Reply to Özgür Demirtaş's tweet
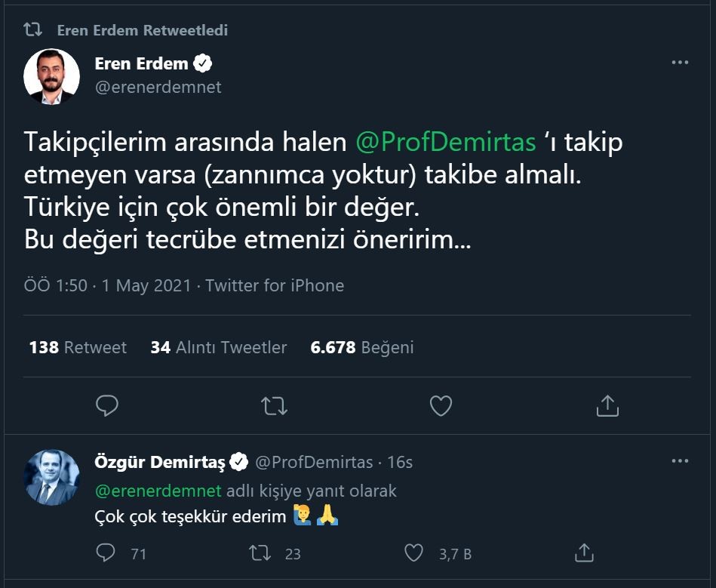 pos(106,553)
